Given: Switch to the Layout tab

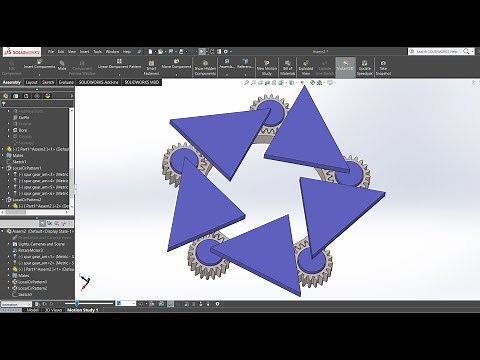Looking at the screenshot, I should [32, 82].
